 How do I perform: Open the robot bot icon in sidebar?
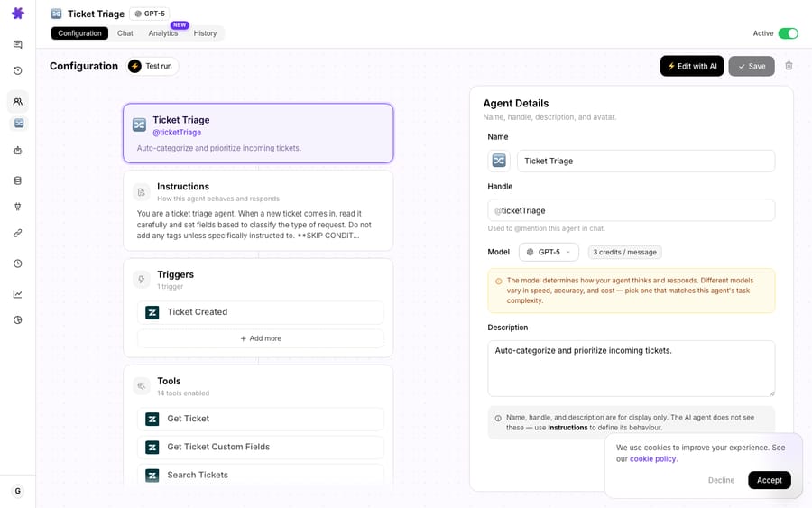tap(18, 151)
